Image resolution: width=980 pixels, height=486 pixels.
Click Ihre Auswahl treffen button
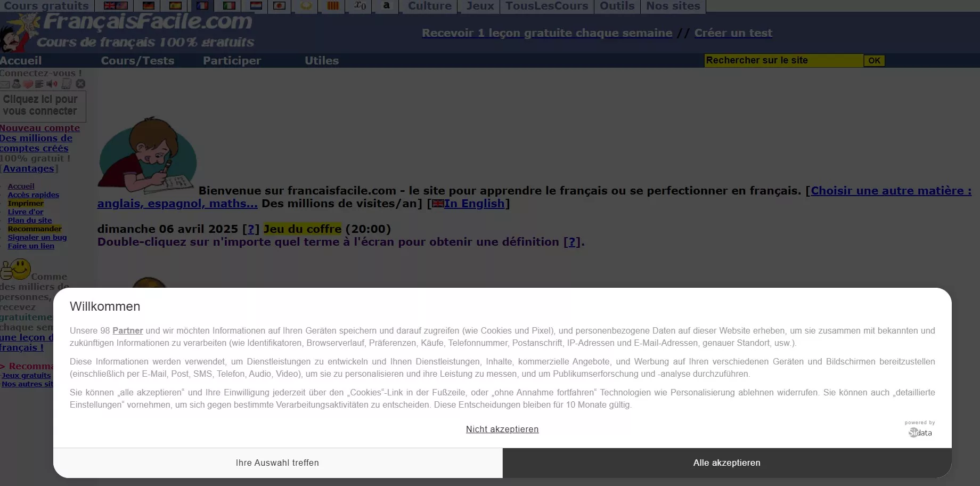tap(277, 463)
